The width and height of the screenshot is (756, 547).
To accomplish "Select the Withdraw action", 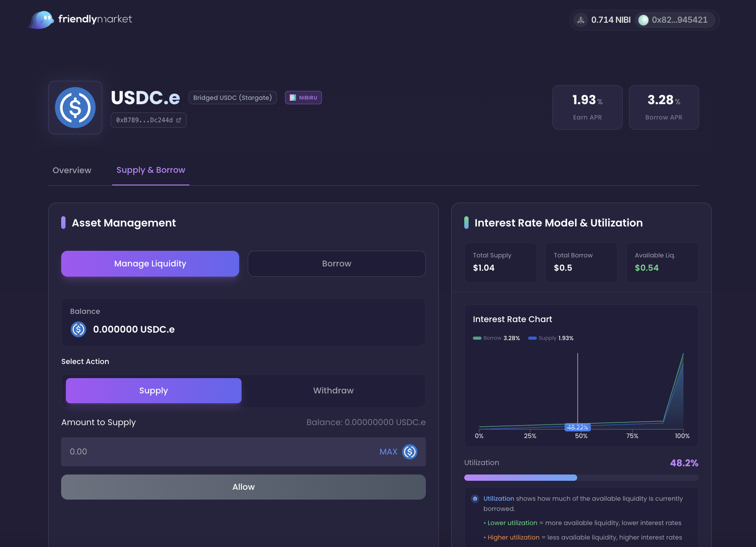I will click(x=333, y=391).
